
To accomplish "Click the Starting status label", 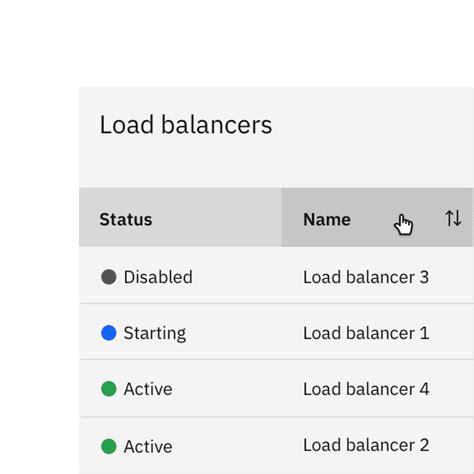I will pos(155,333).
